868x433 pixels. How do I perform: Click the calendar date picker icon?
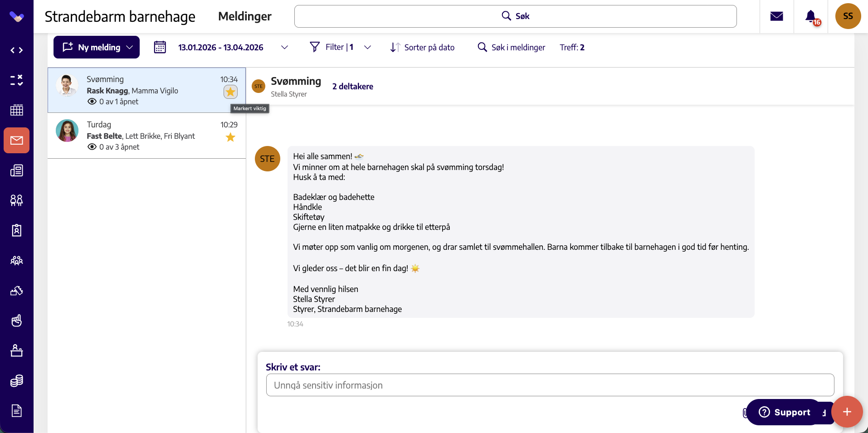click(x=160, y=47)
